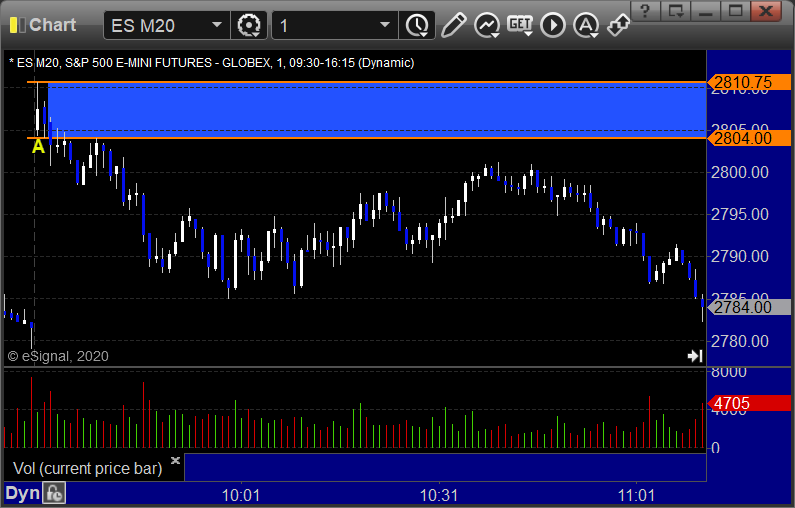This screenshot has width=795, height=508.
Task: Click the help question mark button
Action: pos(645,11)
